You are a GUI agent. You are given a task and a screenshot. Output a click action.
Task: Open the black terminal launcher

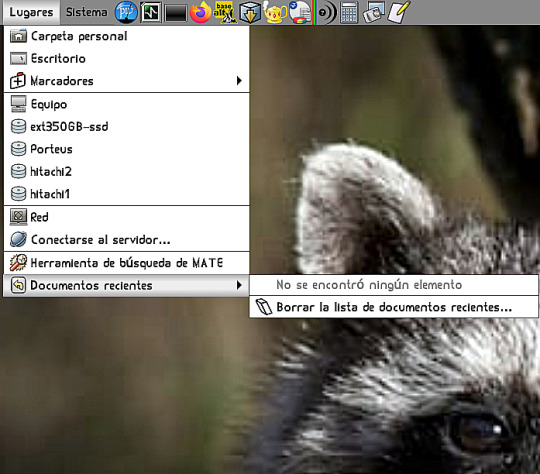point(176,13)
